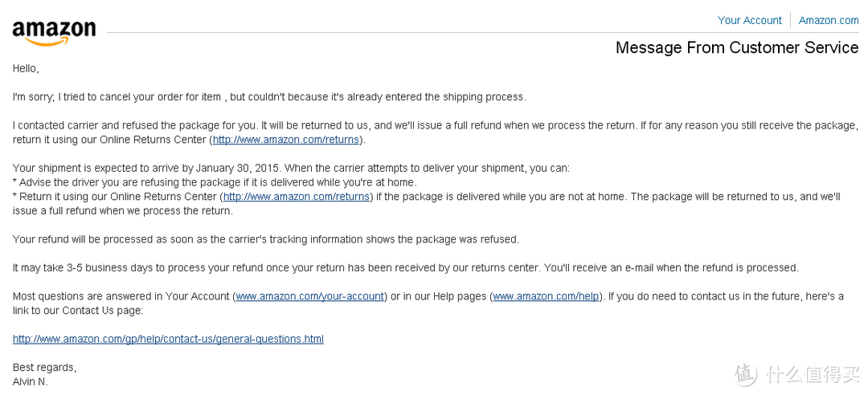Open the returns link after Online Returns Center in the refused-package paragraph
Screen dimensions: 868x395
(285, 140)
